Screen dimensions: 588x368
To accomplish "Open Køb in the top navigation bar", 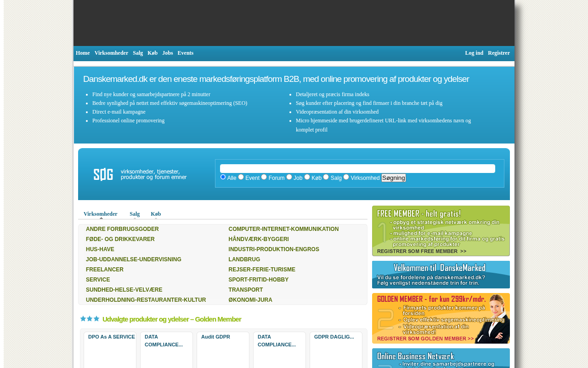I will point(153,53).
